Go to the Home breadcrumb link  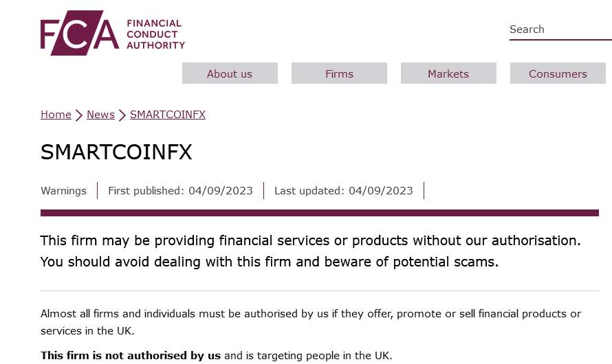point(56,115)
